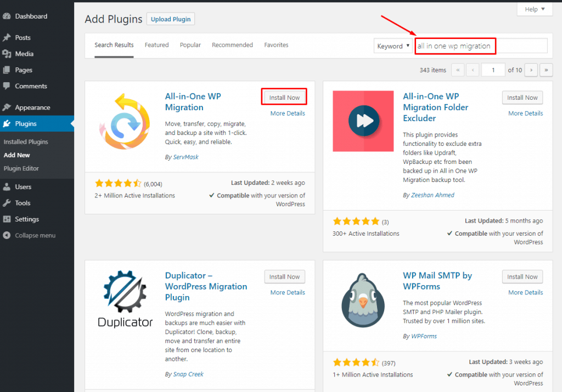Screen dimensions: 562x392
Task: Click the star rating of WP Mail SMTP
Action: point(356,362)
